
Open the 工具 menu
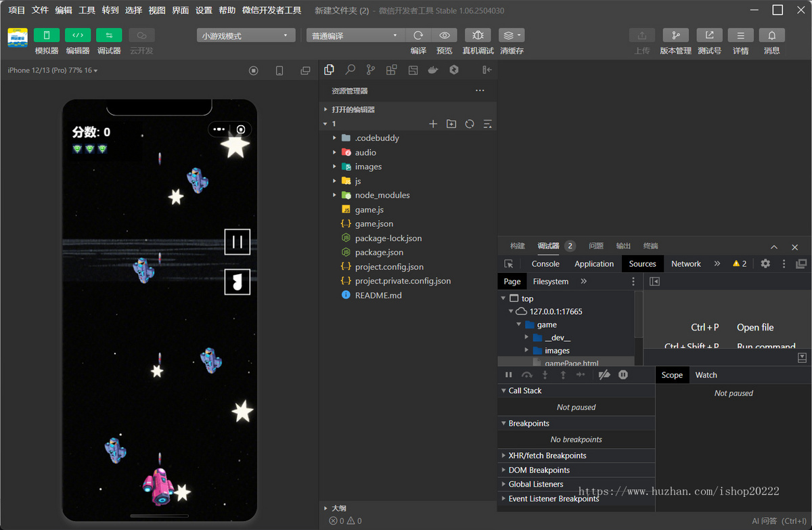click(87, 10)
